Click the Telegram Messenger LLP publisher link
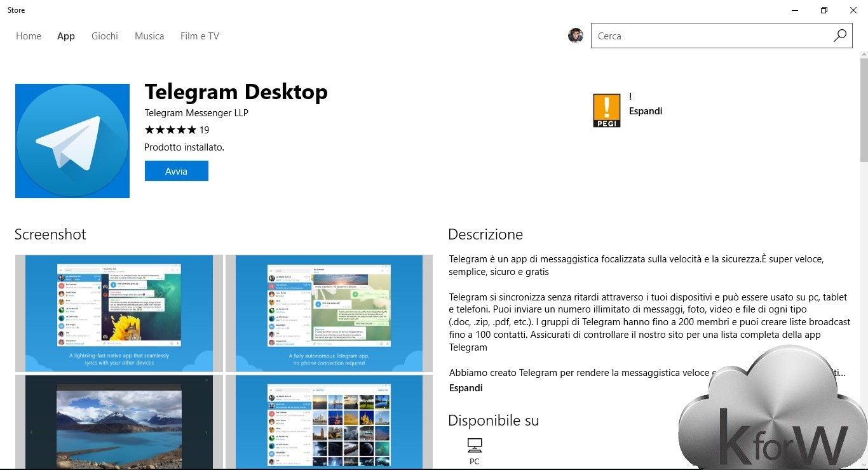This screenshot has width=868, height=470. [196, 113]
